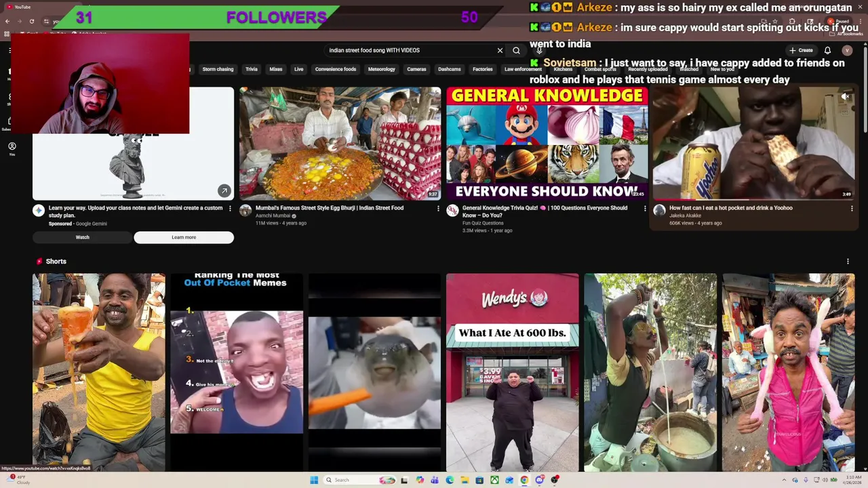Image resolution: width=868 pixels, height=488 pixels.
Task: Click the Learn more button
Action: coord(184,237)
